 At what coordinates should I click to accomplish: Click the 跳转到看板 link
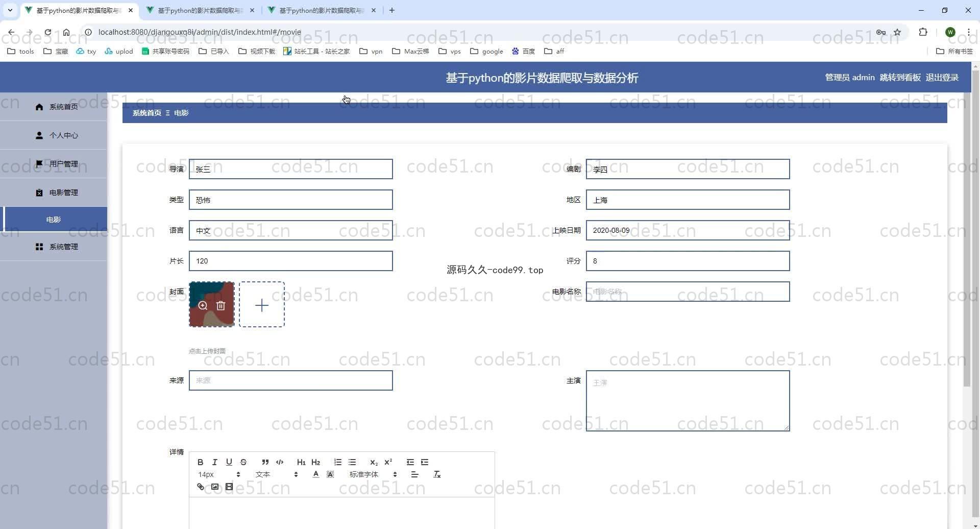(900, 78)
